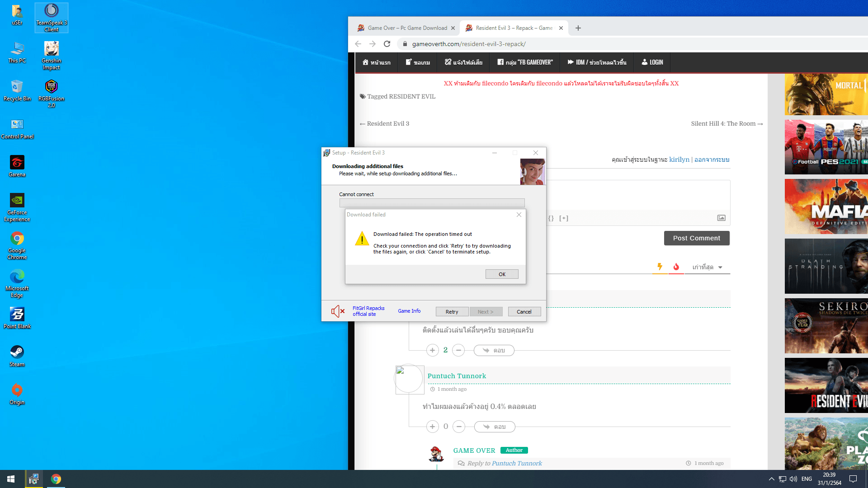Show hidden system tray icons
This screenshot has width=868, height=488.
tap(771, 479)
